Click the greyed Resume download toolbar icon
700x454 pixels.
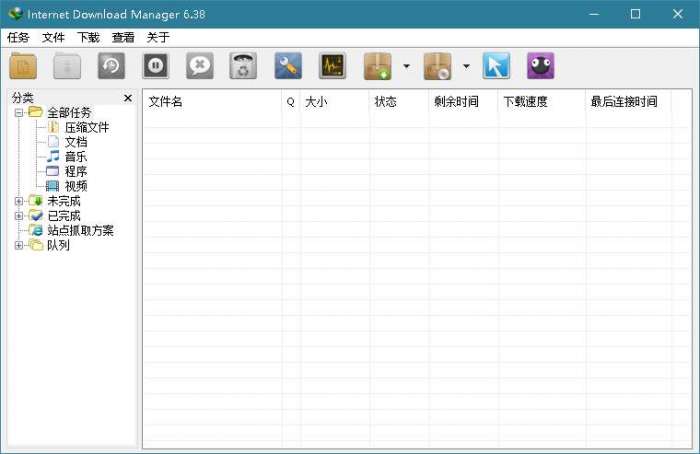(x=67, y=66)
